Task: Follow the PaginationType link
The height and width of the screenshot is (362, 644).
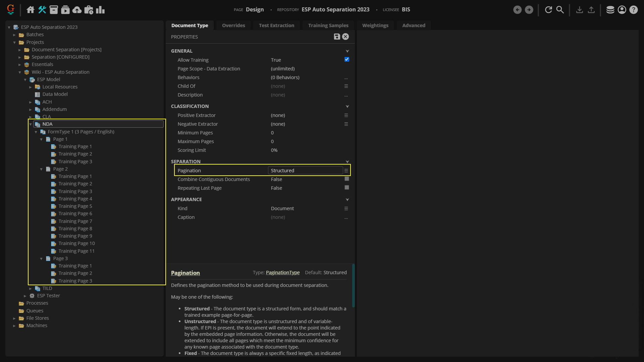Action: tap(282, 273)
